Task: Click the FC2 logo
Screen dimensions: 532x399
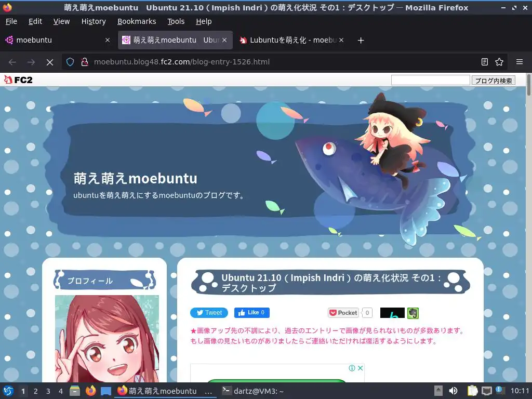Action: [x=18, y=79]
